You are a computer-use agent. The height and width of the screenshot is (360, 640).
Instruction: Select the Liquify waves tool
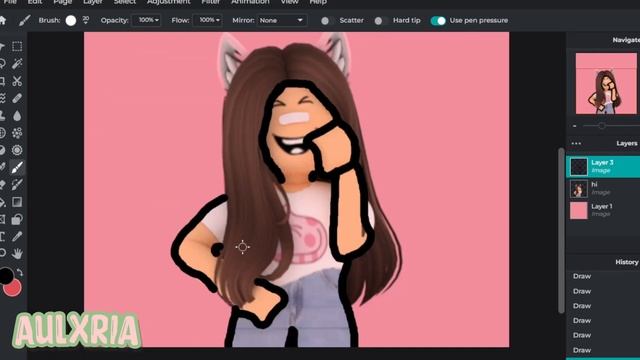click(x=2, y=98)
